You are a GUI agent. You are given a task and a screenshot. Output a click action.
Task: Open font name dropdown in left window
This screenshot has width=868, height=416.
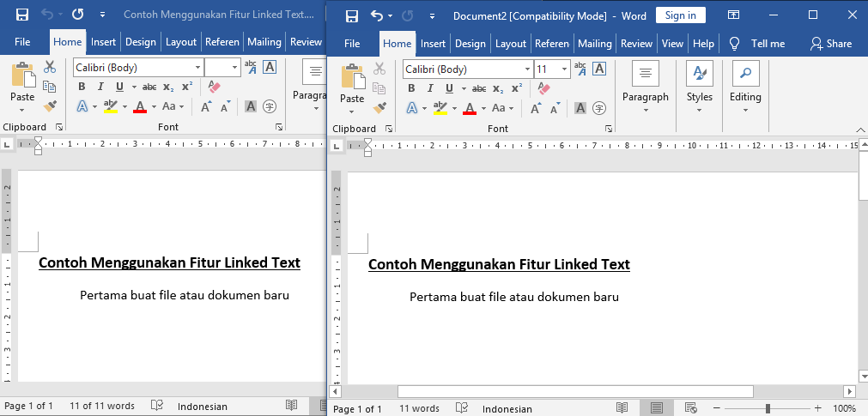(x=198, y=68)
